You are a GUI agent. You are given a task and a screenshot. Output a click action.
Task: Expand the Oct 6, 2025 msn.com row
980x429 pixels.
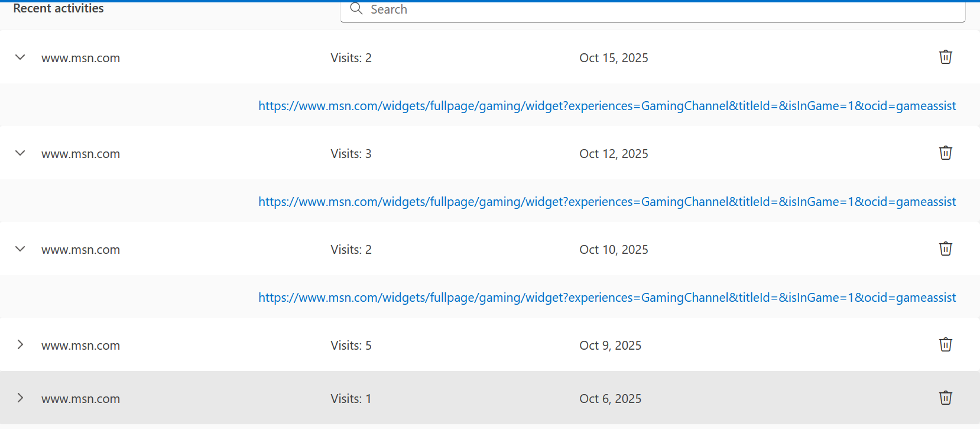20,398
